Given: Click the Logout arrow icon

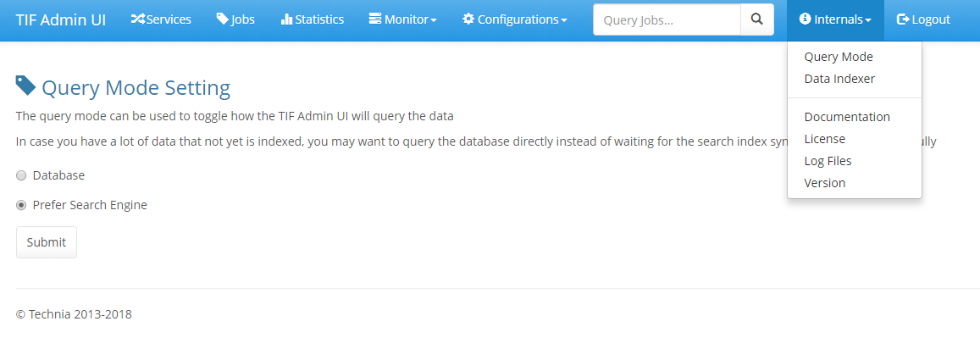Looking at the screenshot, I should pyautogui.click(x=903, y=19).
